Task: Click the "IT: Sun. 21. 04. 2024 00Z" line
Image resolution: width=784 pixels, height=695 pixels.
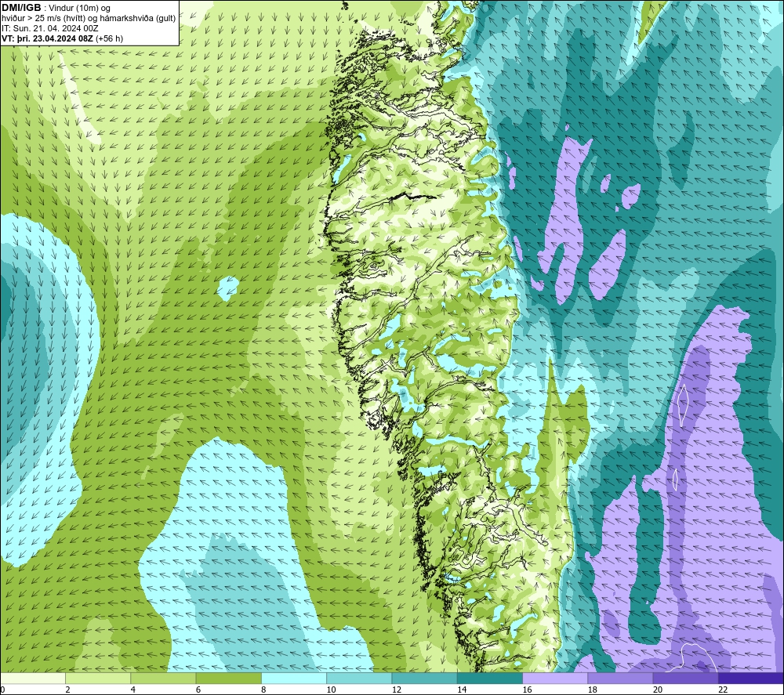Action: pos(50,28)
